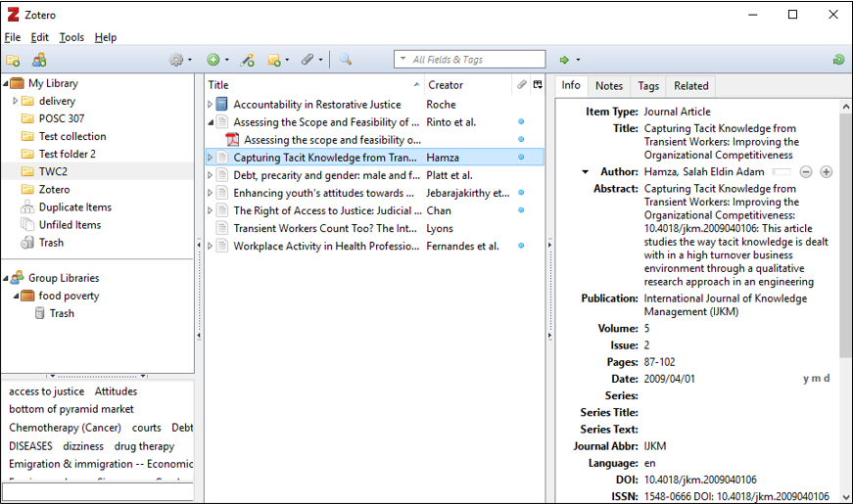Click the PDF attachment icon under Rinto
Image resolution: width=853 pixels, height=504 pixels.
click(x=232, y=140)
